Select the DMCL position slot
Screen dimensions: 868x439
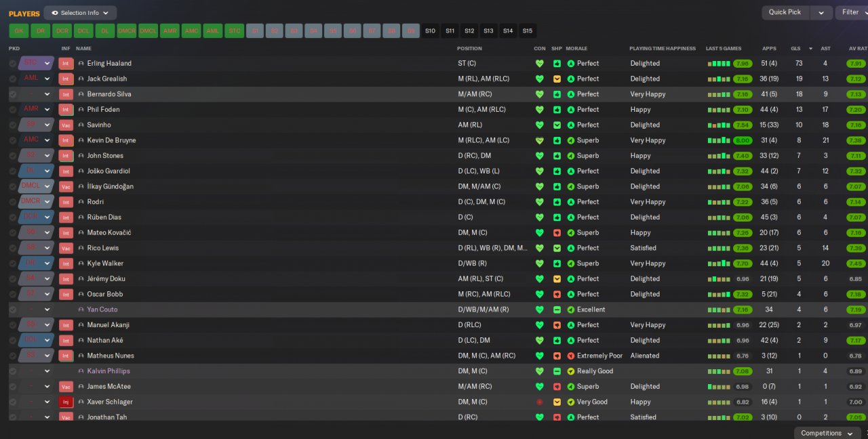pos(148,31)
